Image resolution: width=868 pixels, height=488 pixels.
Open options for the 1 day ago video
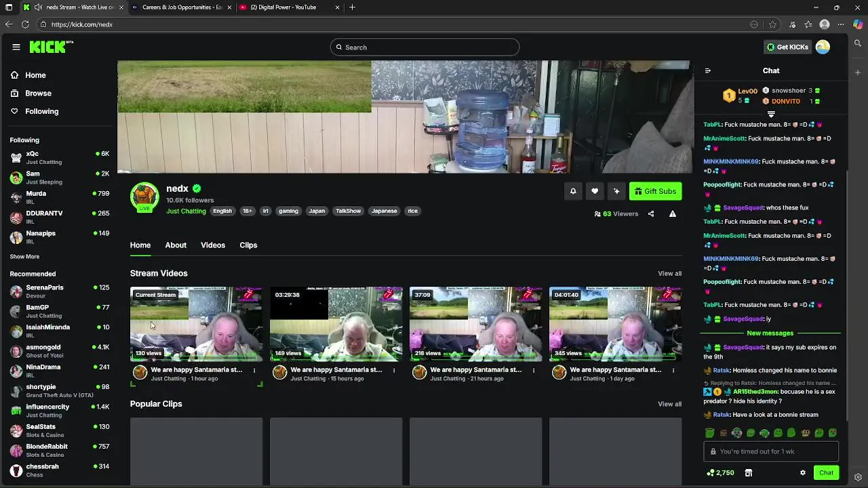point(673,371)
